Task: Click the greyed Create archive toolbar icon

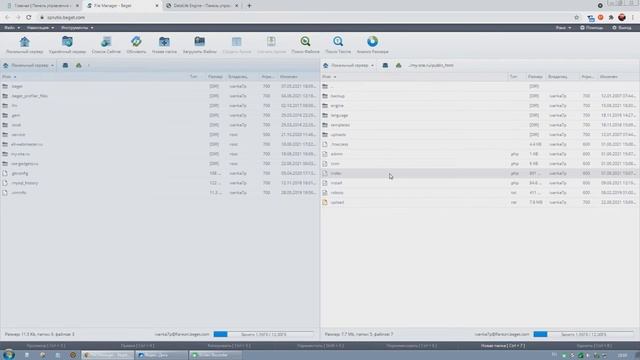Action: tap(236, 42)
